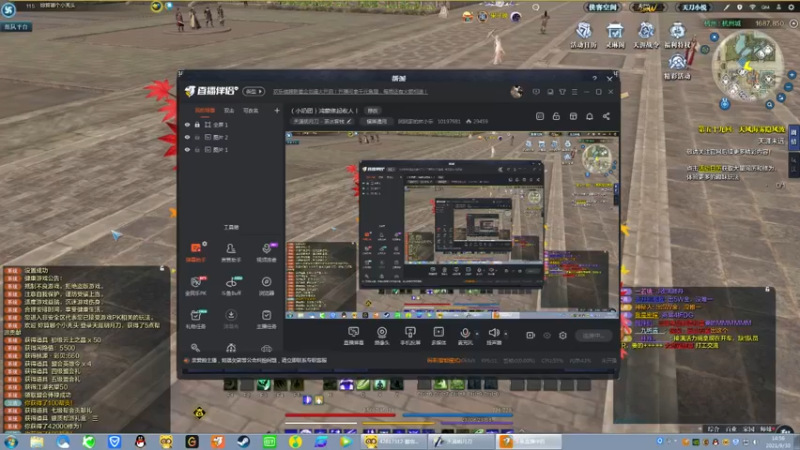This screenshot has width=800, height=450.
Task: Open the 浏览器 tool
Action: coord(266,286)
